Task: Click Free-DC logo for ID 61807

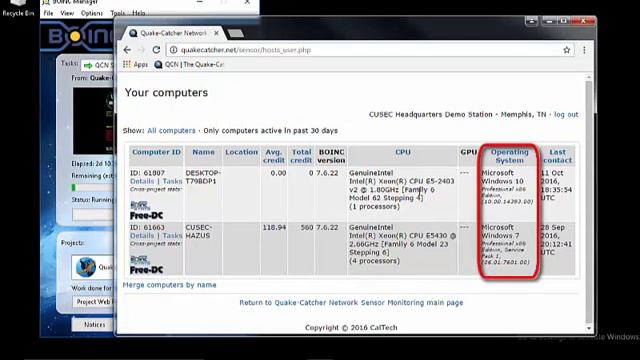Action: point(146,216)
